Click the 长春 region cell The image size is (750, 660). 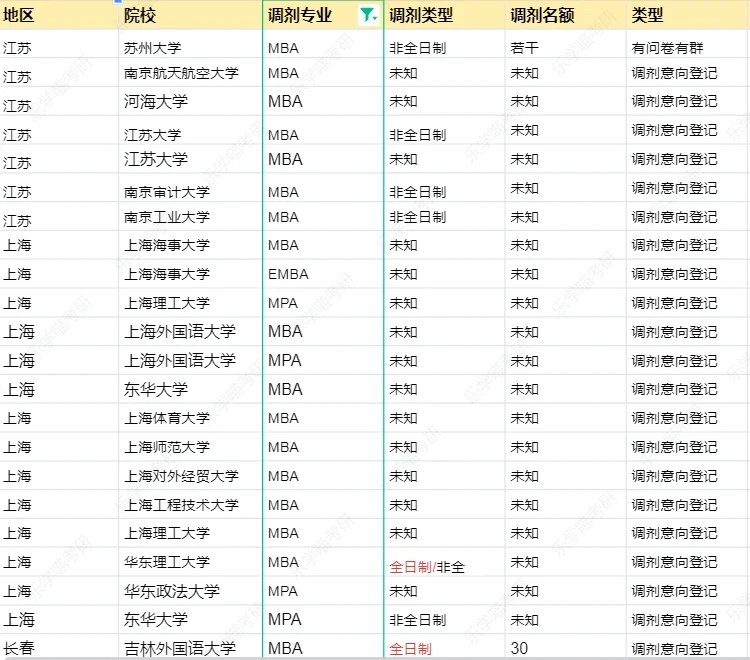(19, 649)
